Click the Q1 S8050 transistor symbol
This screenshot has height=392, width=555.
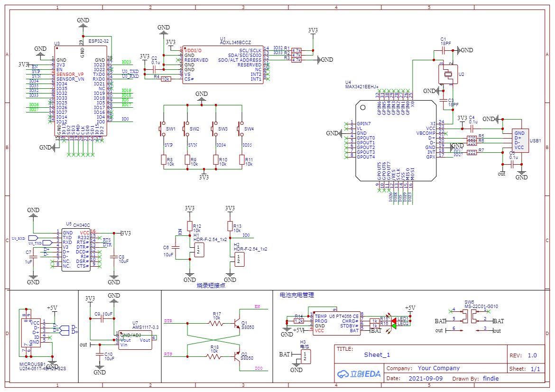[x=236, y=323]
